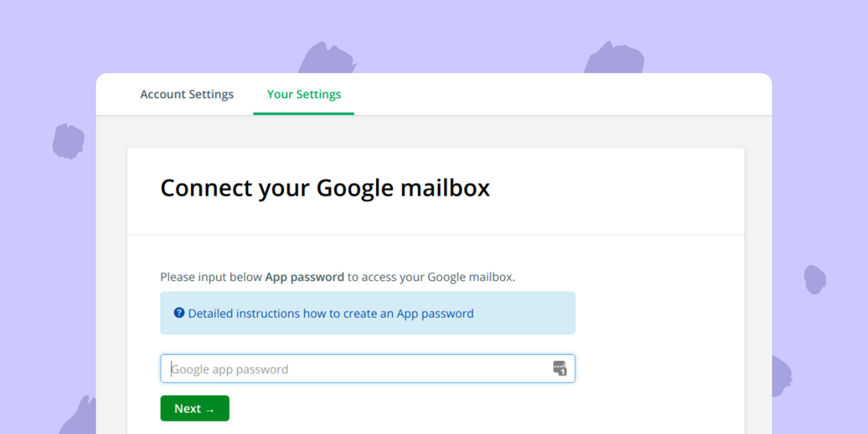Click the Connect your Google mailbox heading
Image resolution: width=868 pixels, height=434 pixels.
[325, 188]
